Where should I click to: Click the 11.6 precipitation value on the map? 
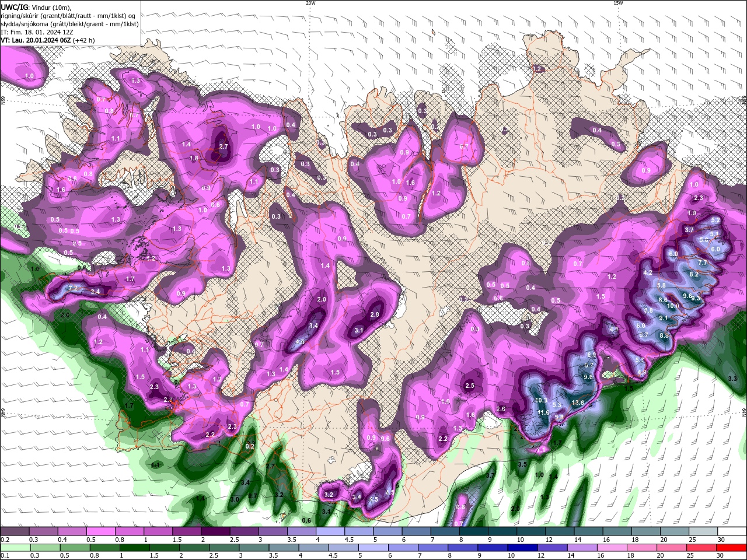tap(543, 412)
